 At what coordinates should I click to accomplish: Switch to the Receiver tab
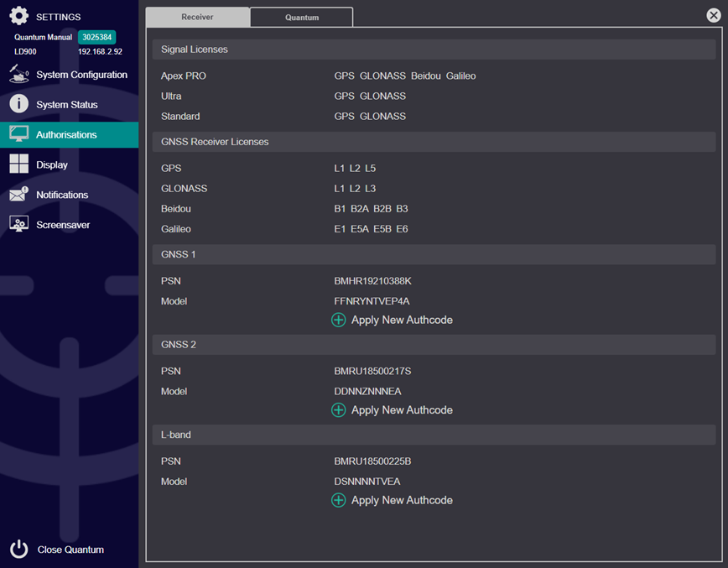click(x=197, y=17)
